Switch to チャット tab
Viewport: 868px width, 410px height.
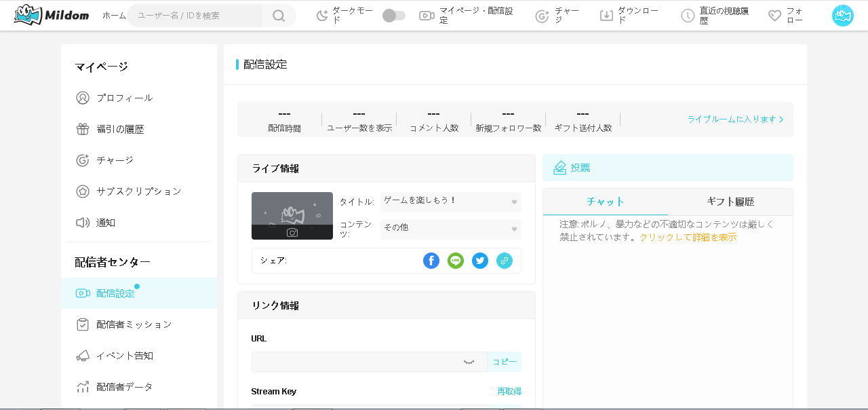coord(606,202)
